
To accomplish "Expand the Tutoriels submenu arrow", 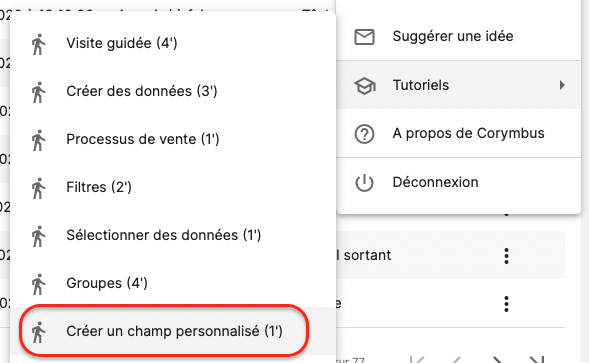I will [x=562, y=85].
